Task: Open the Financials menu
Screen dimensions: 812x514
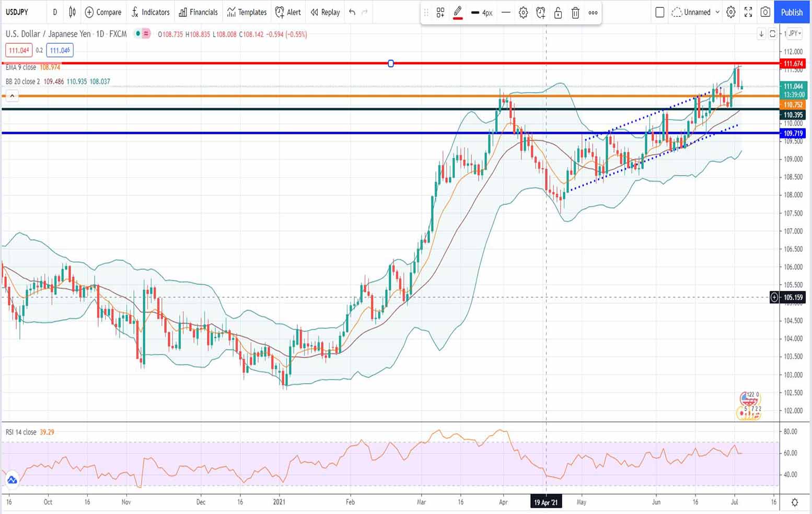Action: (x=198, y=12)
